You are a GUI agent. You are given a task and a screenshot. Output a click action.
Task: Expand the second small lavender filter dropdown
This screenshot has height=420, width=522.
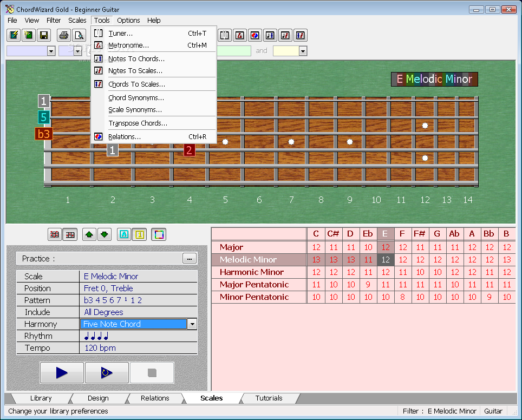click(78, 51)
